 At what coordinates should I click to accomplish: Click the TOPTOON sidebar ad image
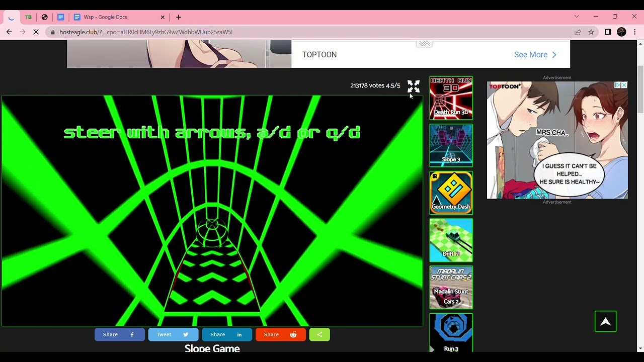point(557,140)
